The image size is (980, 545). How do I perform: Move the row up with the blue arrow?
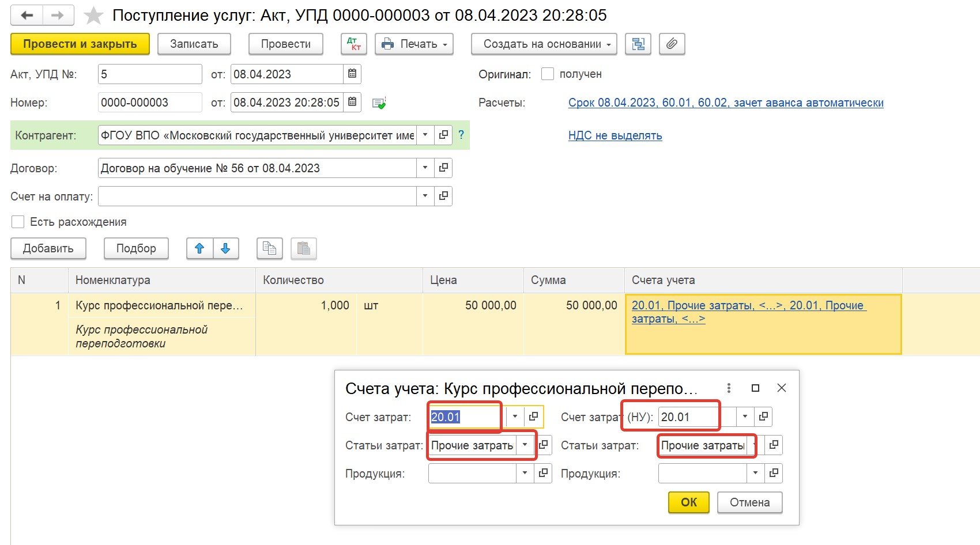click(199, 248)
